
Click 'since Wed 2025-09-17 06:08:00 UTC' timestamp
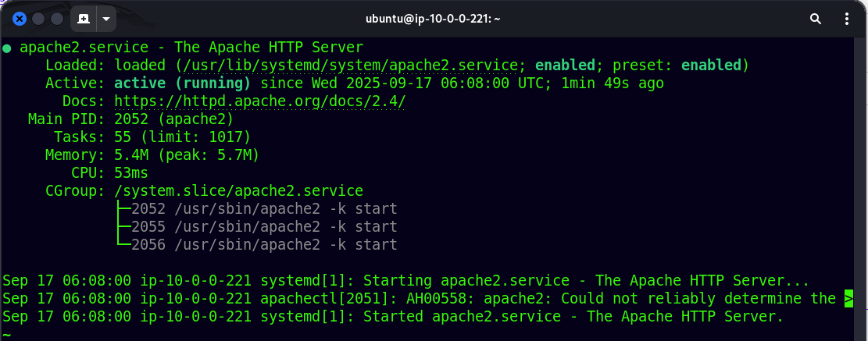[404, 83]
